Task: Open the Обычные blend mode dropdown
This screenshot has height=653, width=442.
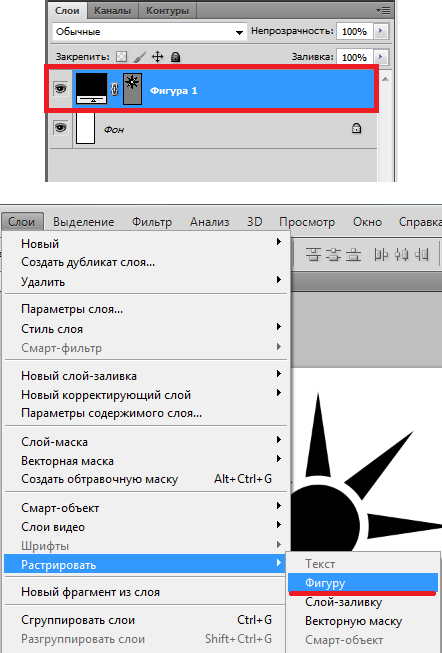Action: (150, 32)
